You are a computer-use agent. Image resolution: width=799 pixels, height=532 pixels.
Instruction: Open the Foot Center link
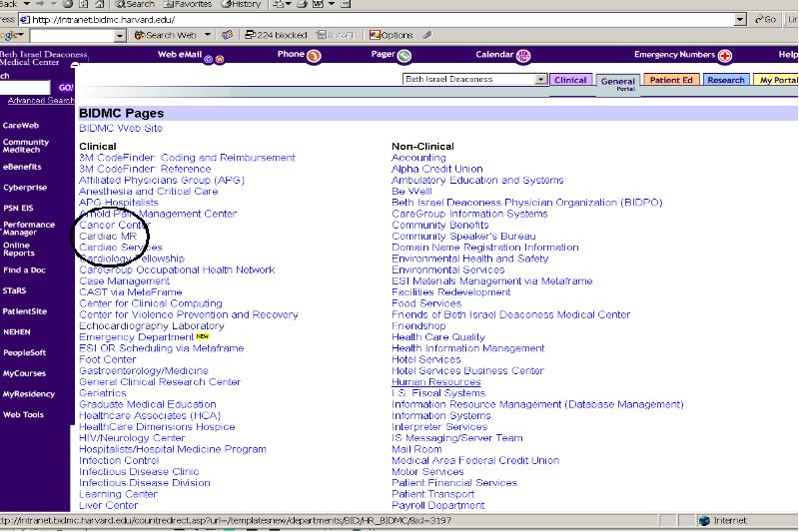pyautogui.click(x=107, y=359)
